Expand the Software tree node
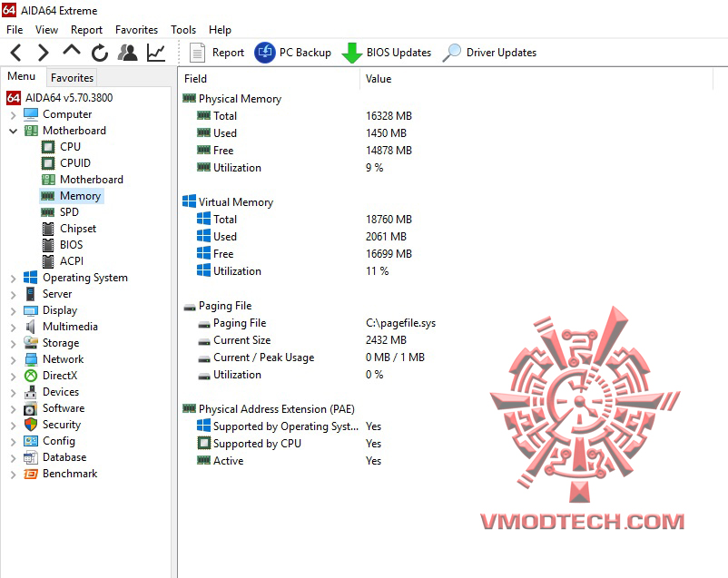728x578 pixels. point(14,408)
